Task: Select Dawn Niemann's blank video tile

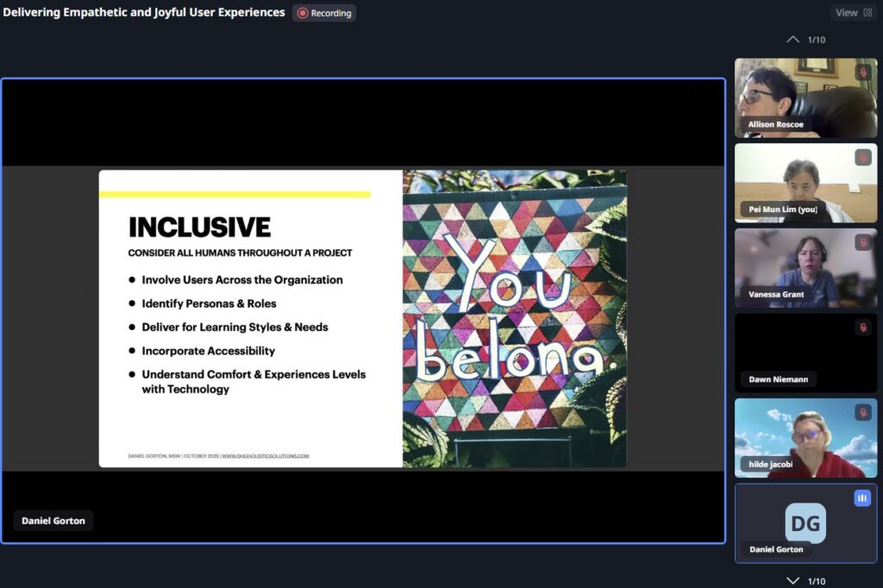Action: pyautogui.click(x=805, y=349)
